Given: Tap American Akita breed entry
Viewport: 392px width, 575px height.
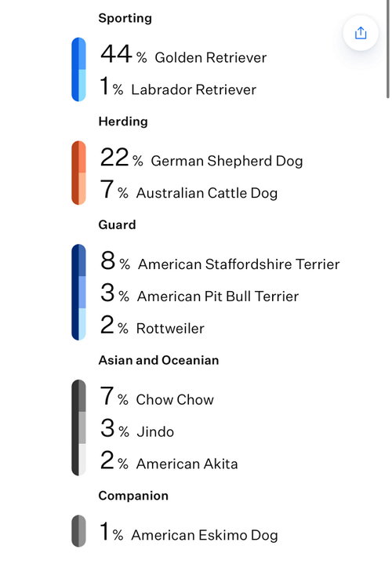Looking at the screenshot, I should 169,461.
